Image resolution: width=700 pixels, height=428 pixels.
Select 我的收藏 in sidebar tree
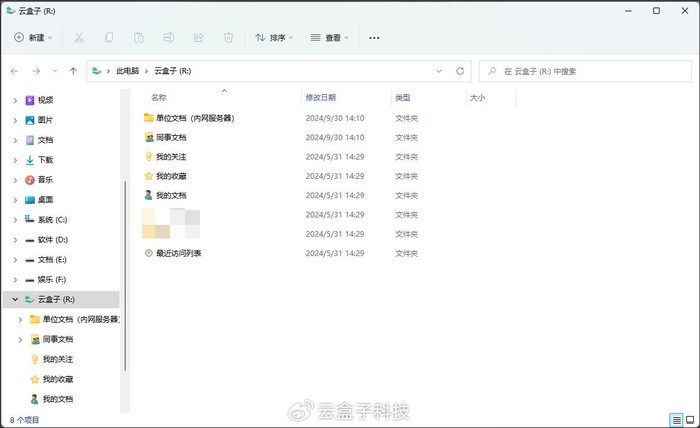click(58, 379)
